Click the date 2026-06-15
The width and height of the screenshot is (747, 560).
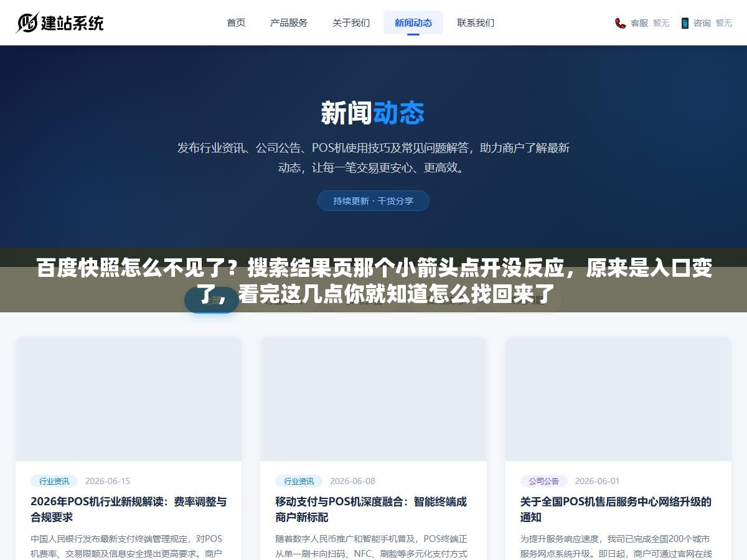(108, 481)
